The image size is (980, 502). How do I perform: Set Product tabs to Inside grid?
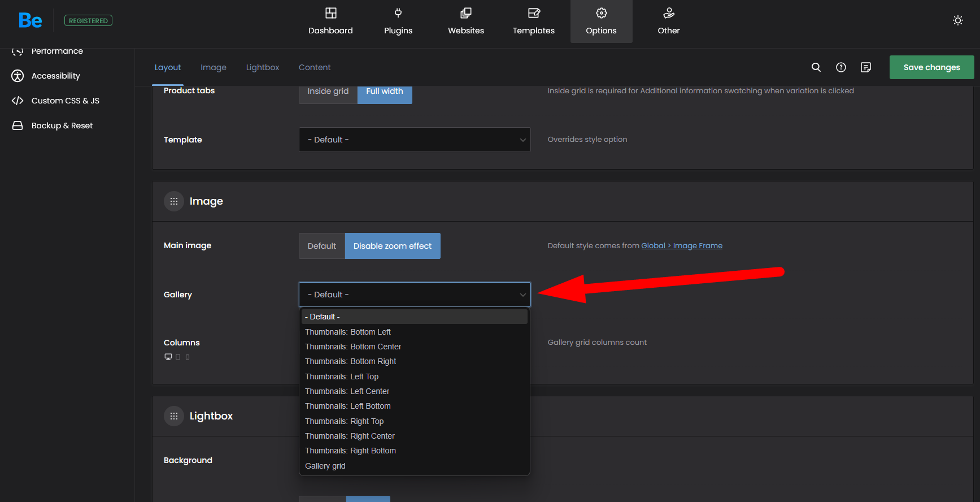point(328,92)
